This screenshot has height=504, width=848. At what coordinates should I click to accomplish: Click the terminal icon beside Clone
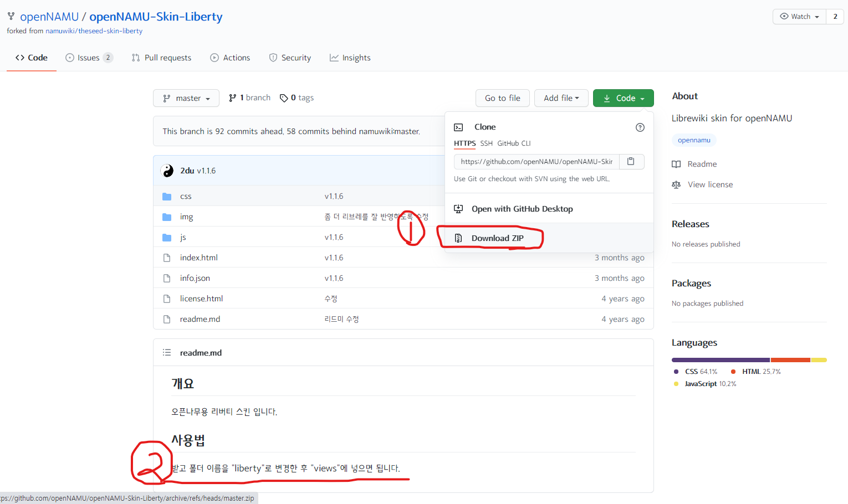(x=458, y=127)
